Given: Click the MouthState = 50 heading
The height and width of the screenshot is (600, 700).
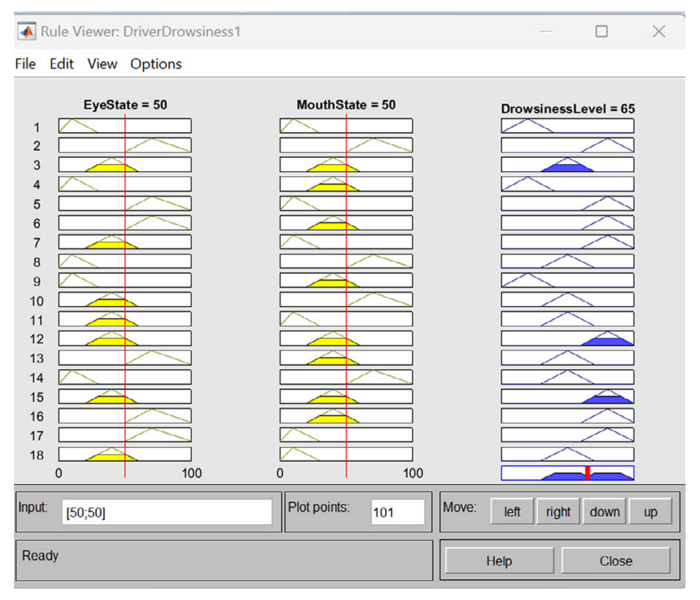Looking at the screenshot, I should click(x=346, y=105).
